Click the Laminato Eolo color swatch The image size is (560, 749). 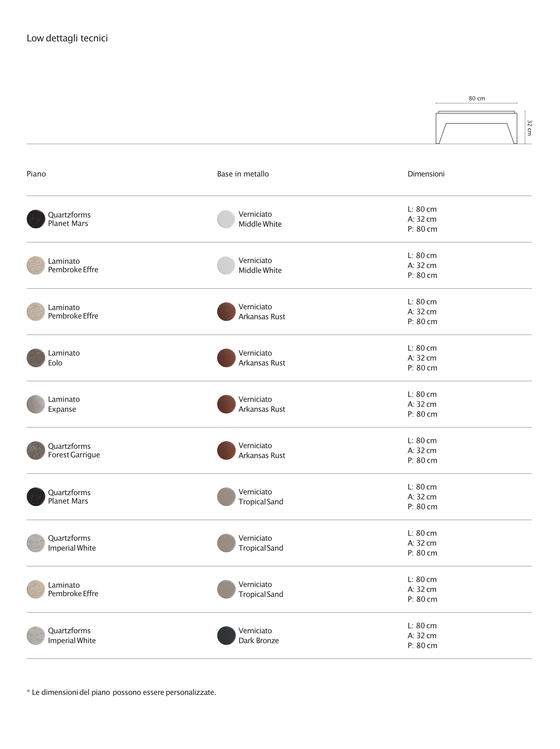tap(36, 358)
